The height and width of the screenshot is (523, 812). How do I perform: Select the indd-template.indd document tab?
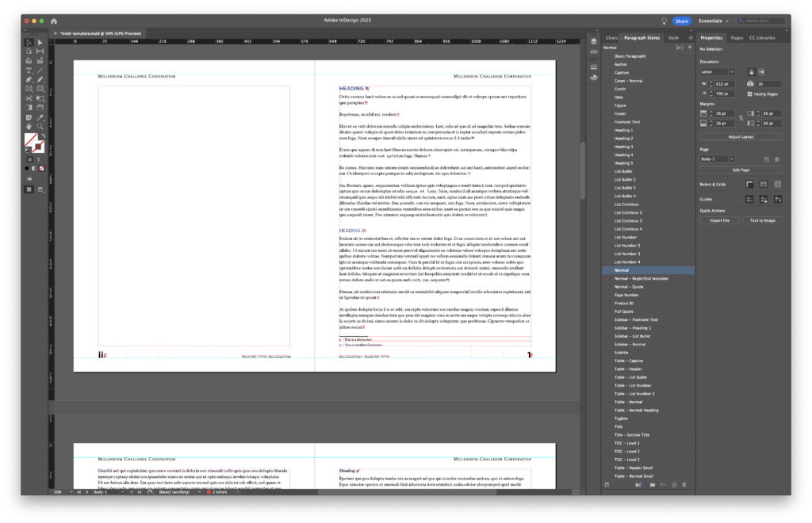(x=101, y=33)
